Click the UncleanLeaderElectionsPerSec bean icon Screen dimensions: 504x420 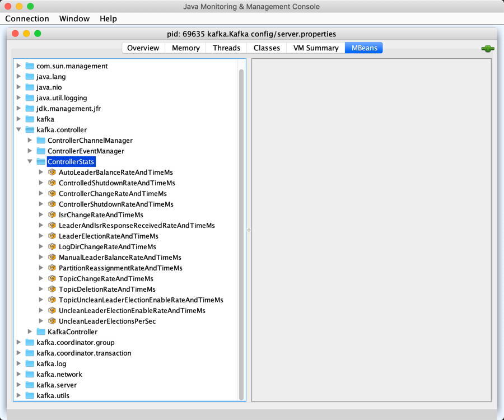[52, 321]
